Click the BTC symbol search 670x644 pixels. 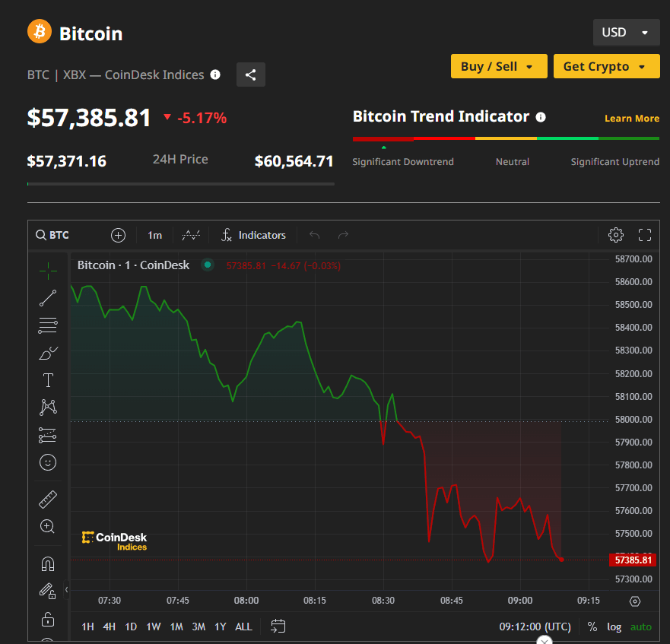pos(52,235)
